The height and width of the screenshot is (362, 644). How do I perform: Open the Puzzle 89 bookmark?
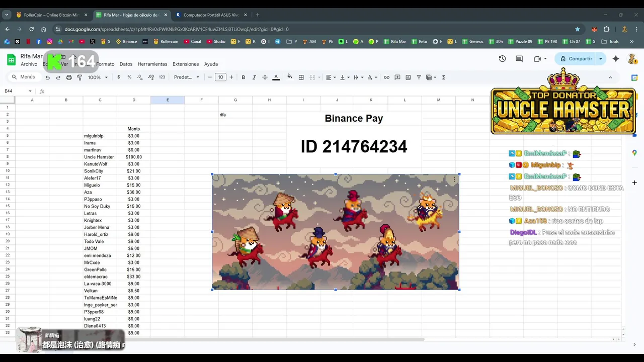(520, 42)
